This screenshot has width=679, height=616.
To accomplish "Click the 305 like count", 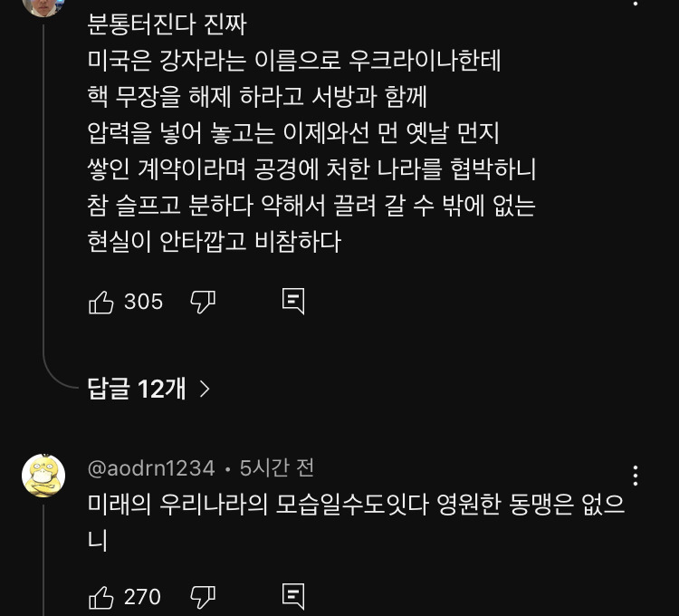I will pyautogui.click(x=143, y=302).
